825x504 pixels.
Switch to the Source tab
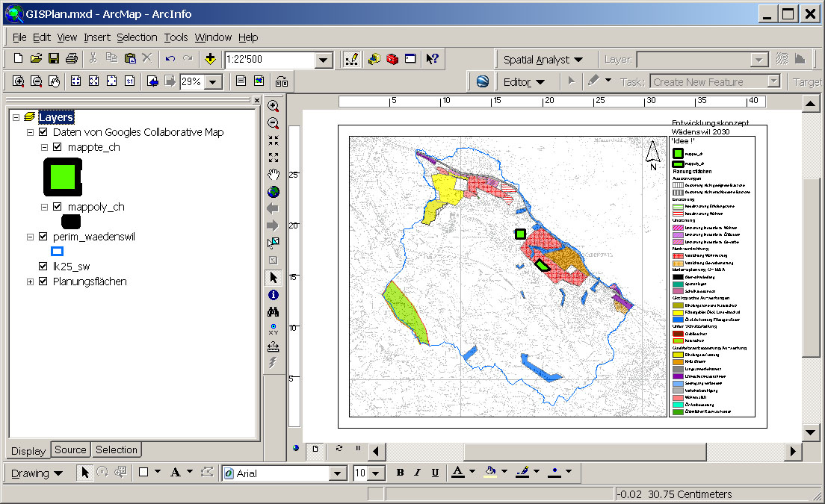pos(70,449)
